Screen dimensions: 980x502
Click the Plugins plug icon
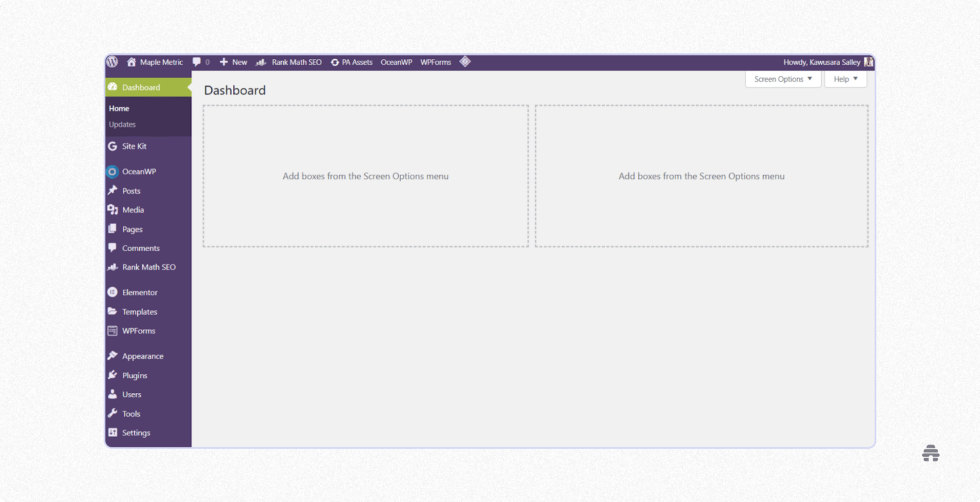[x=112, y=375]
